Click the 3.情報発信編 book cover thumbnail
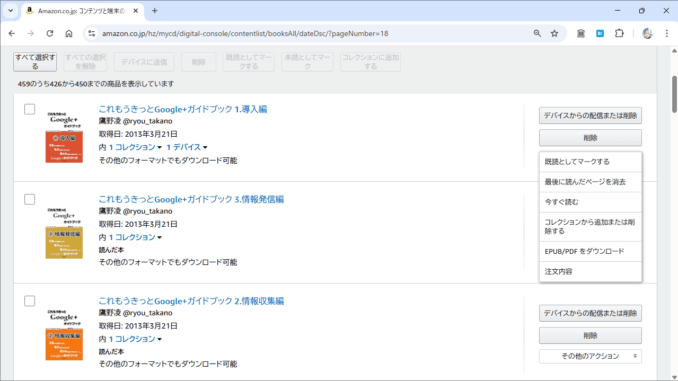 point(64,233)
